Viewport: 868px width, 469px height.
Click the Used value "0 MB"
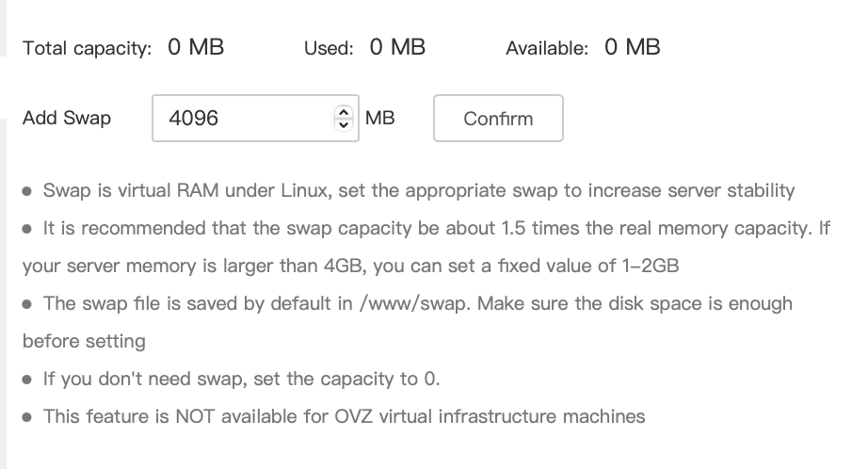coord(397,47)
